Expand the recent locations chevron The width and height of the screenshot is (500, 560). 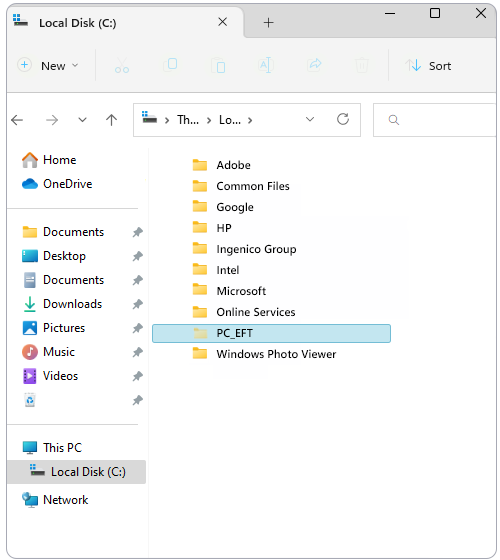(82, 120)
